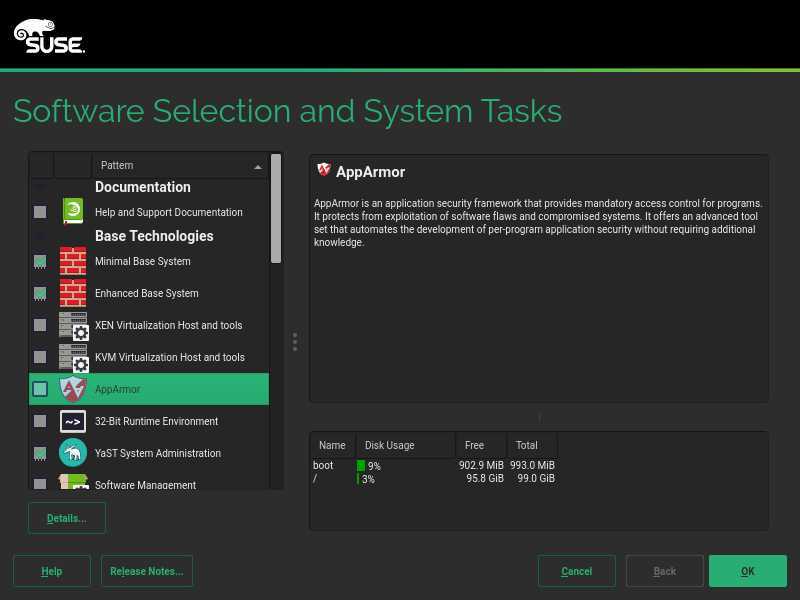800x600 pixels.
Task: Open the Help button
Action: pos(52,571)
